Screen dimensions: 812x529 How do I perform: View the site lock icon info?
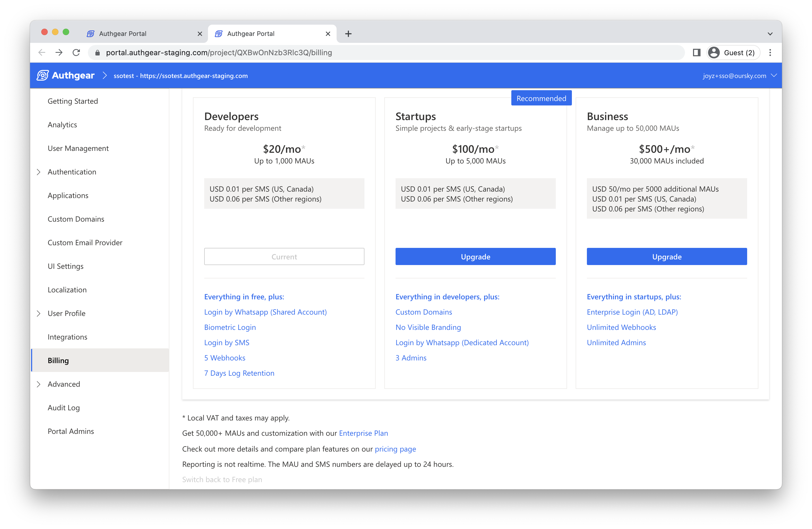point(98,53)
